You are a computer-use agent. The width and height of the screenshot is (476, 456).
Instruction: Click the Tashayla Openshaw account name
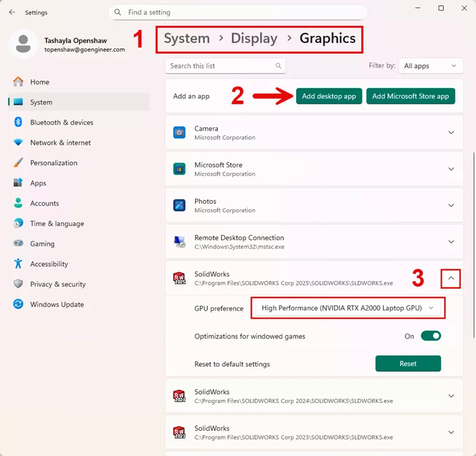tap(76, 41)
